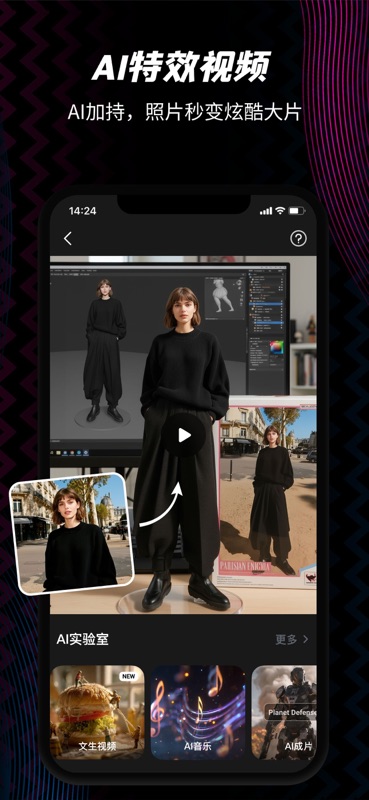Tap the back arrow icon
Screen dimensions: 369x800
point(68,238)
